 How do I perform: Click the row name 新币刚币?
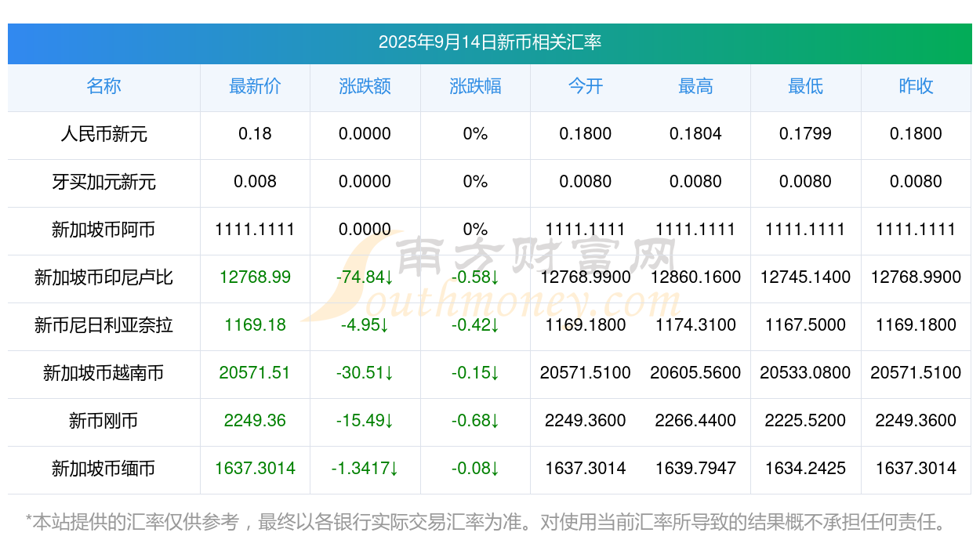tap(104, 421)
